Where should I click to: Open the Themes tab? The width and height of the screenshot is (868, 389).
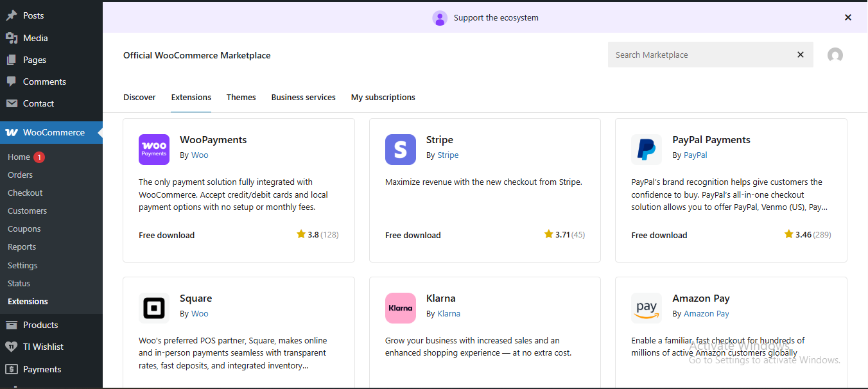click(x=241, y=98)
